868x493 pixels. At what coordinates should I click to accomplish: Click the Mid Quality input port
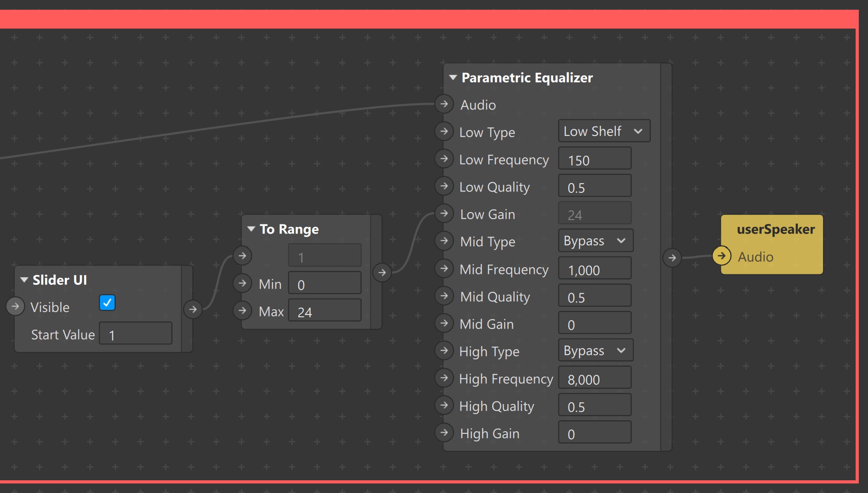click(x=444, y=296)
